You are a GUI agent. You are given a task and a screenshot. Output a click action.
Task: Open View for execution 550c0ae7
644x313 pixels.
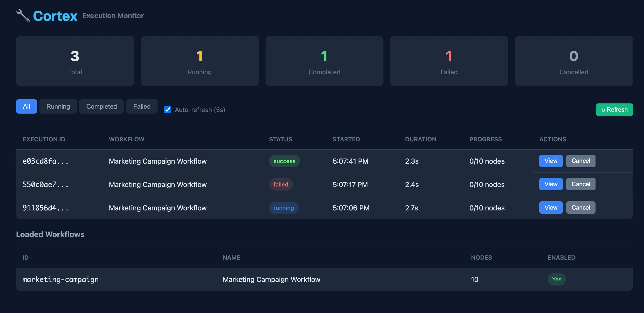(x=551, y=184)
